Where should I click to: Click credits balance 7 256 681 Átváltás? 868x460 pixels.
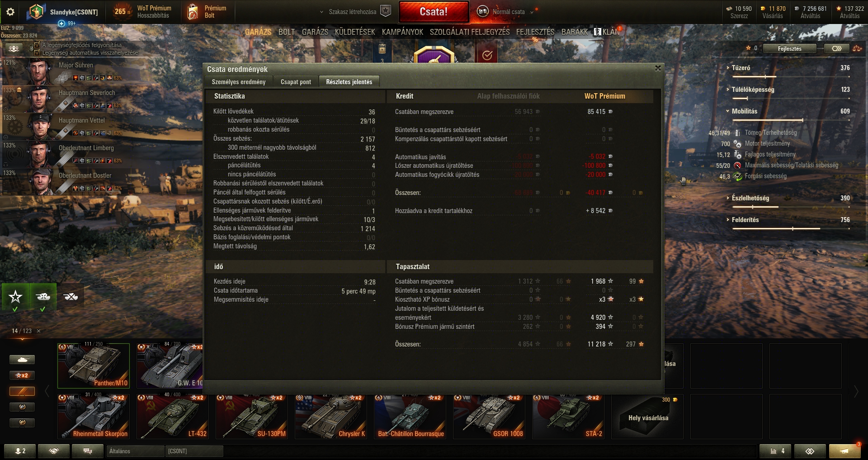pos(810,12)
